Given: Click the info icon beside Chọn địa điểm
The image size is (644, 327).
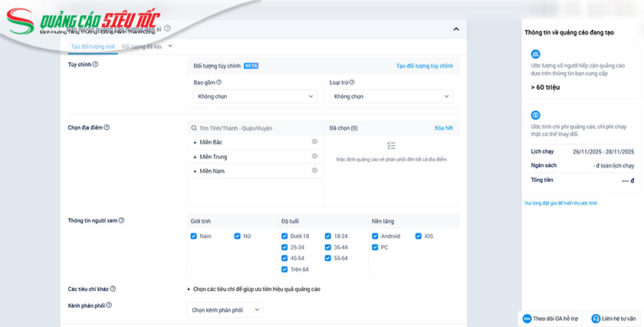Looking at the screenshot, I should click(x=107, y=127).
